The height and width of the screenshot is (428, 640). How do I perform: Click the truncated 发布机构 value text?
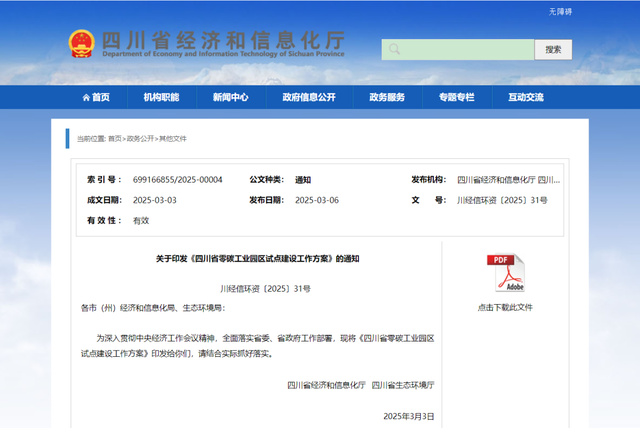[508, 180]
